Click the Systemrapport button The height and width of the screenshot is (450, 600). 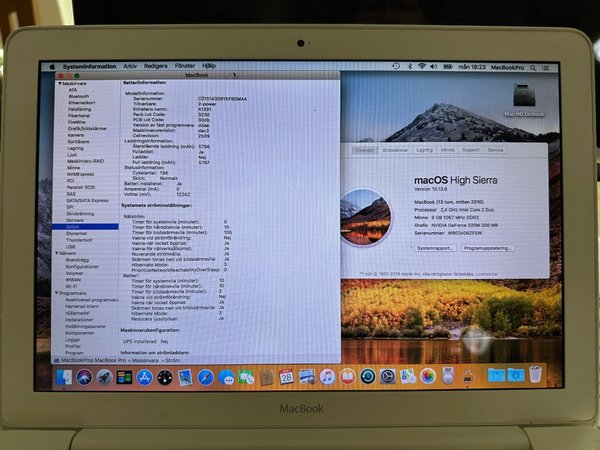tap(435, 248)
